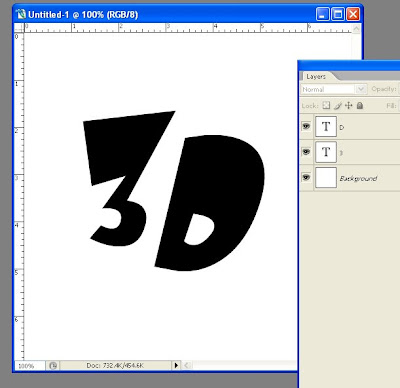The image size is (400, 388).
Task: Click the zoom percentage field 100%
Action: pyautogui.click(x=29, y=366)
